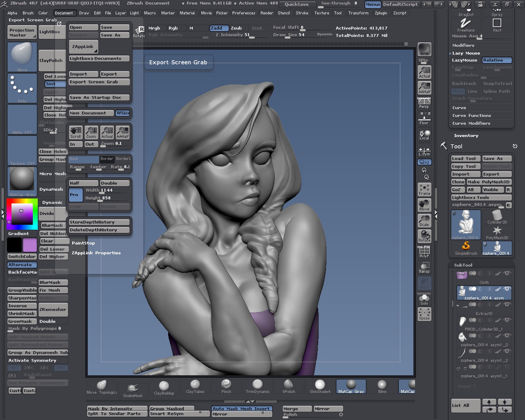Click the BPR render icon
The width and height of the screenshot is (525, 420).
click(424, 49)
